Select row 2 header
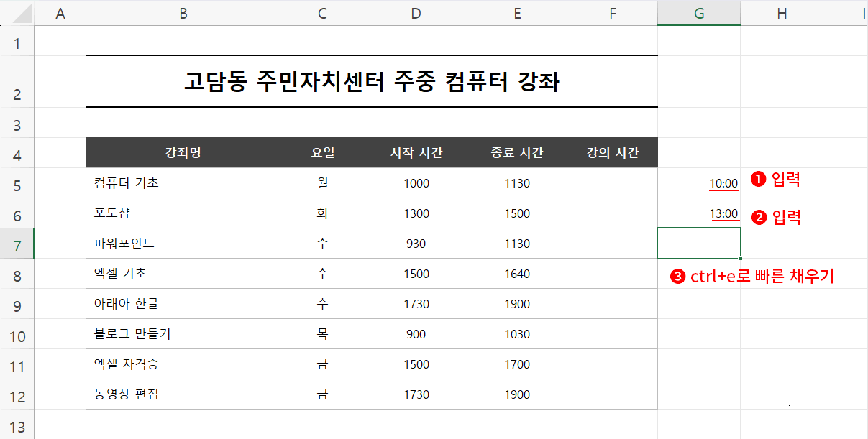Viewport: 868px width, 439px height. click(17, 81)
